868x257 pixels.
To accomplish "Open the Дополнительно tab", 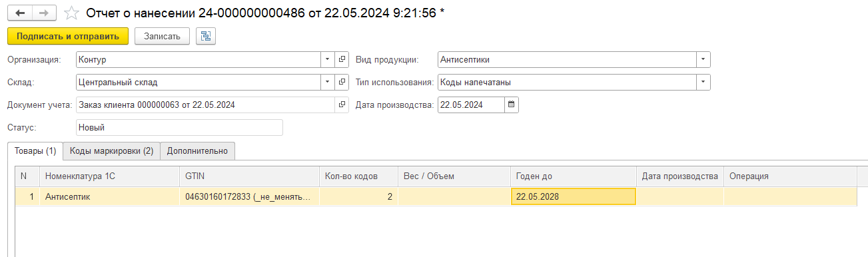I will tap(197, 151).
